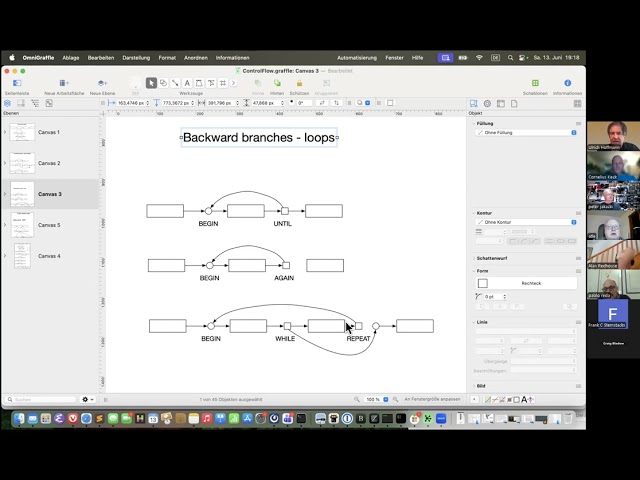The height and width of the screenshot is (480, 640).
Task: Collapse the Kontur section
Action: point(474,213)
